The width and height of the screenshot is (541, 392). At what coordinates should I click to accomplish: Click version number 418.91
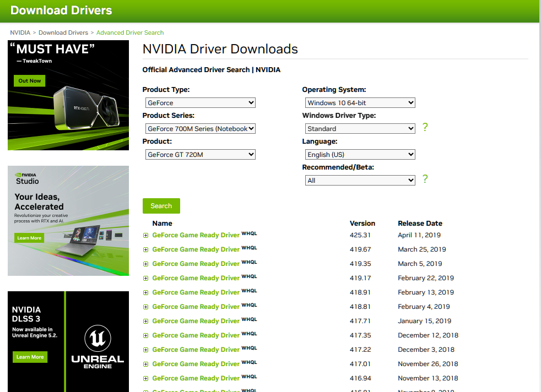tap(360, 292)
